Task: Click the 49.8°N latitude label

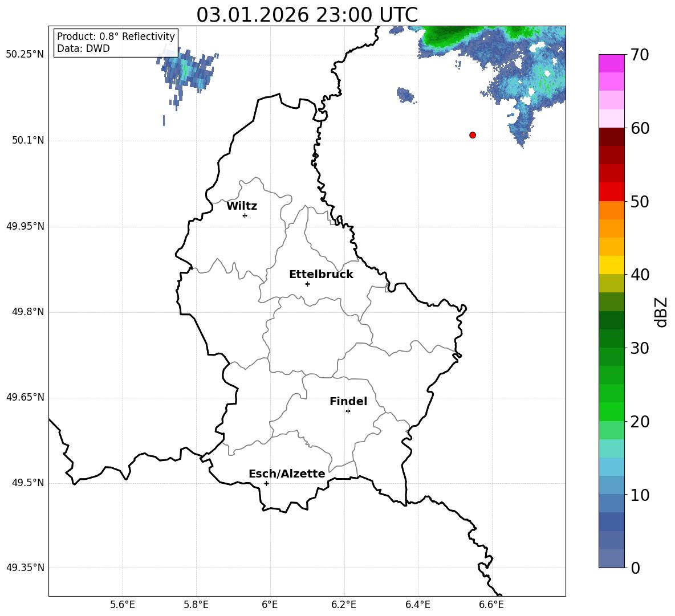Action: [x=28, y=312]
